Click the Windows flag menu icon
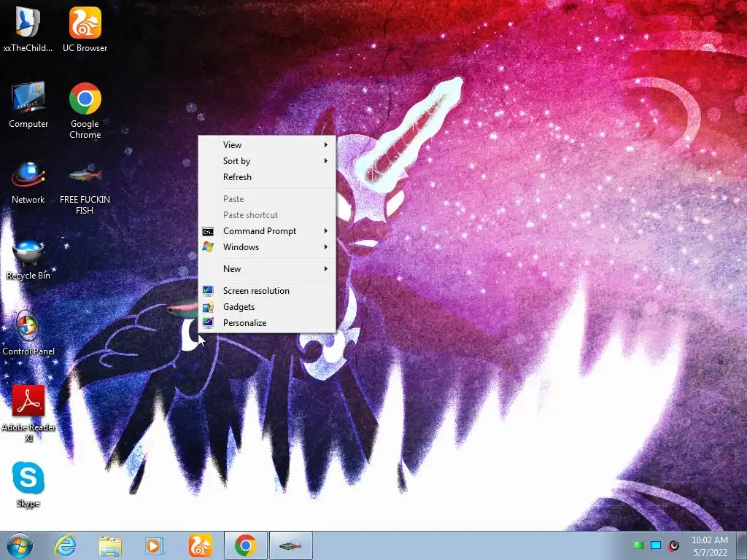The height and width of the screenshot is (560, 747). (208, 247)
